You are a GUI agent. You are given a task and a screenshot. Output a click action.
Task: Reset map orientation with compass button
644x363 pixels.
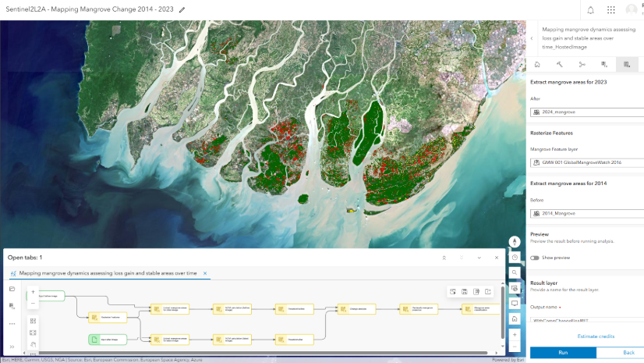point(515,242)
